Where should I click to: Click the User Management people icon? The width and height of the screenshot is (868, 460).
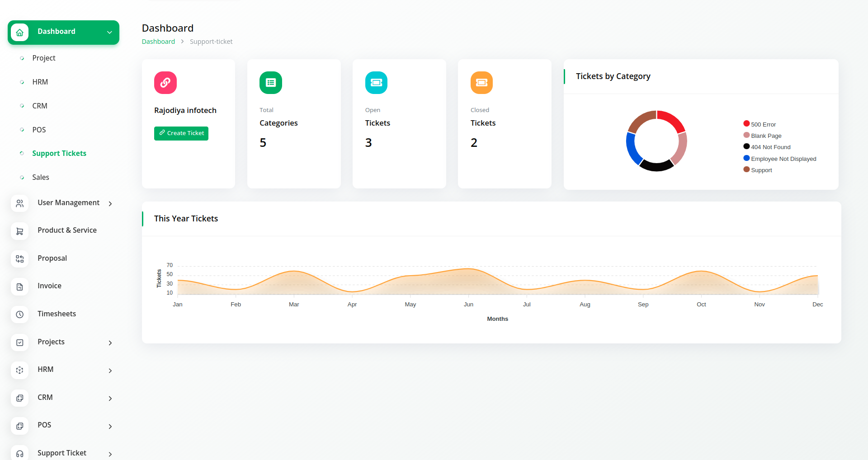[19, 204]
